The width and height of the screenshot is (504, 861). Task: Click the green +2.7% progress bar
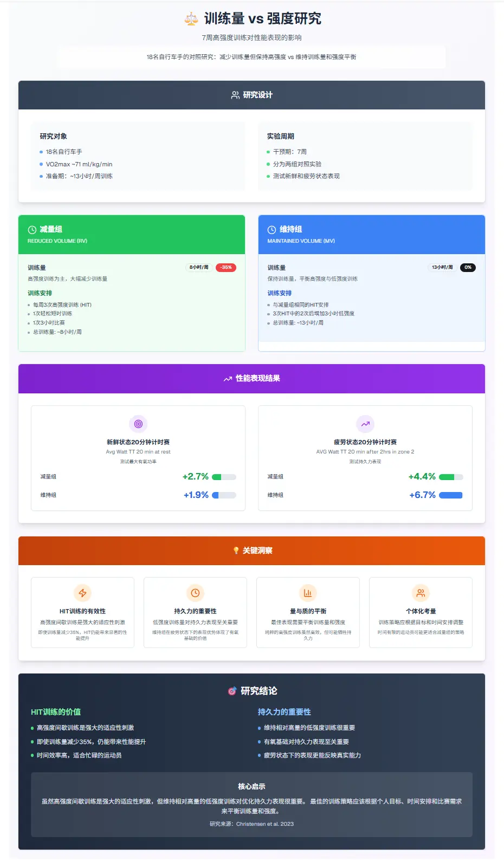point(224,477)
